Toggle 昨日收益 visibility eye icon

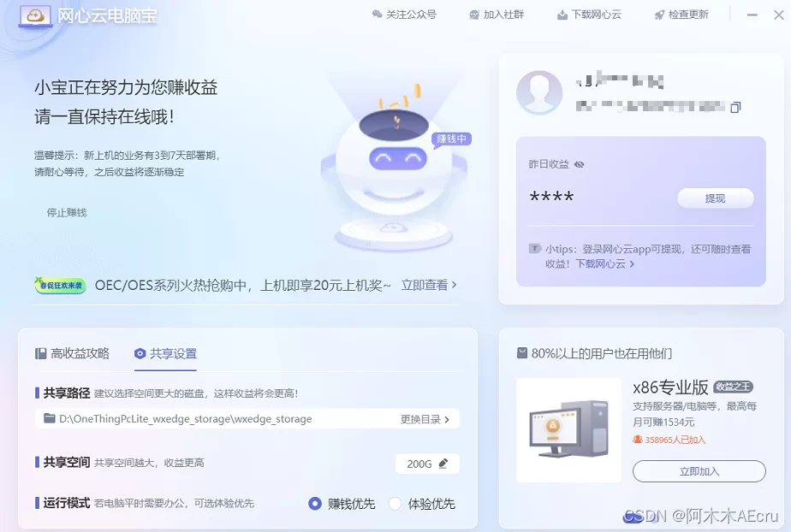click(x=580, y=164)
